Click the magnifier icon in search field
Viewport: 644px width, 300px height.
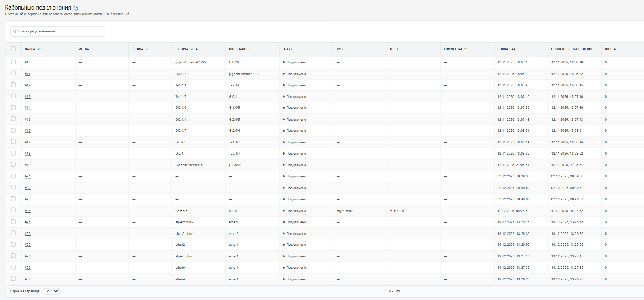(14, 31)
